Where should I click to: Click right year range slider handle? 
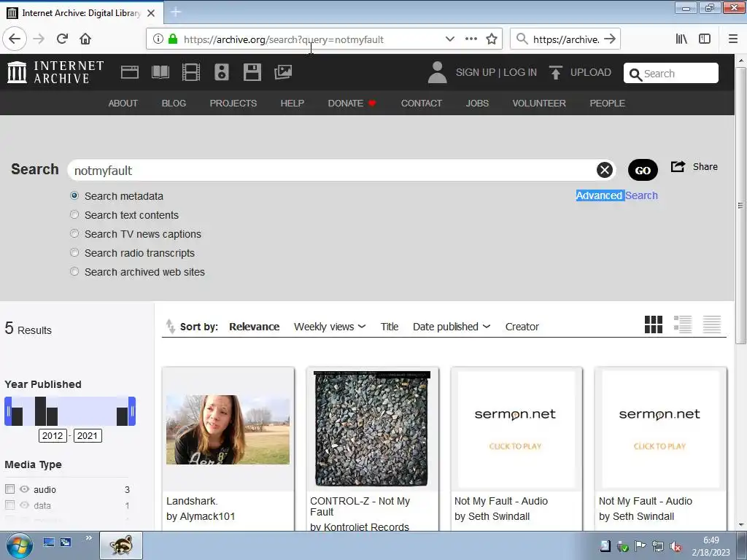[x=132, y=411]
